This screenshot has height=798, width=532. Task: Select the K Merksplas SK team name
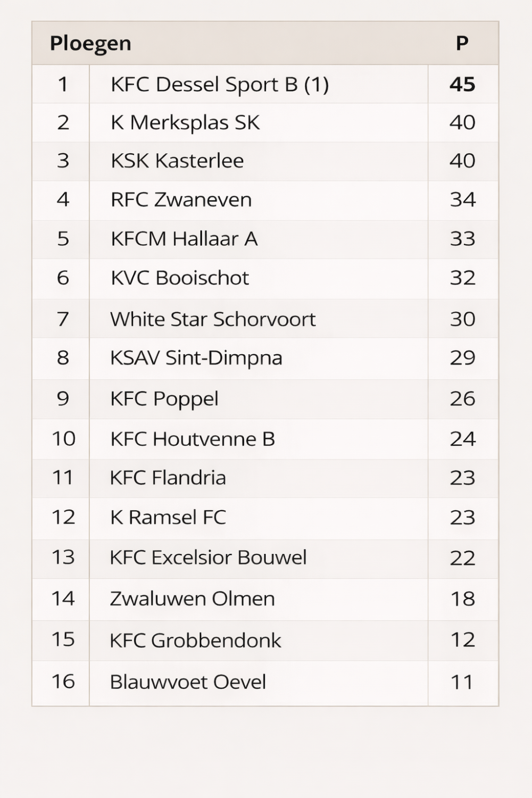185,123
